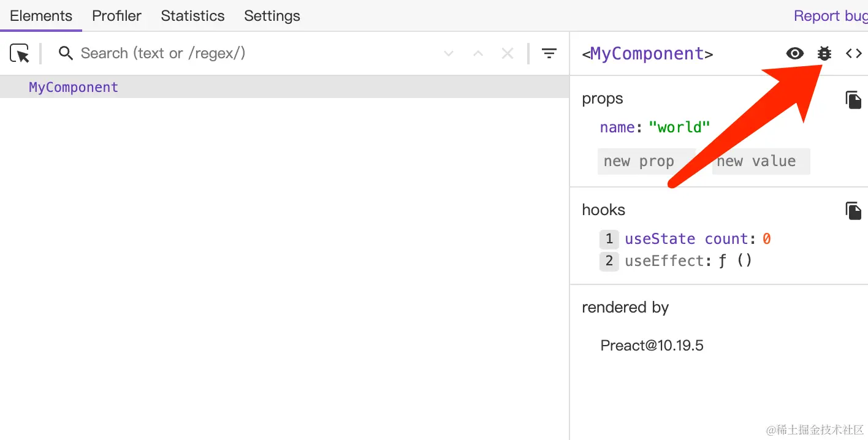Toggle the eye icon for MyComponent
This screenshot has height=440, width=868.
(x=795, y=54)
